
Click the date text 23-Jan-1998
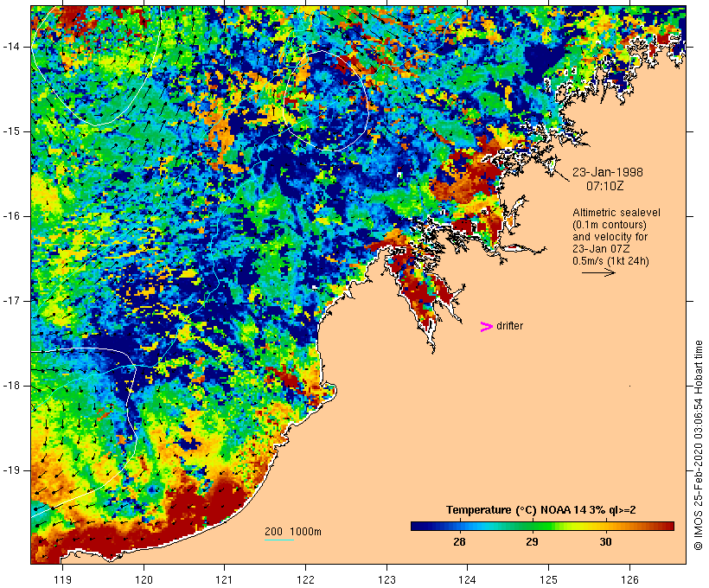[x=608, y=172]
